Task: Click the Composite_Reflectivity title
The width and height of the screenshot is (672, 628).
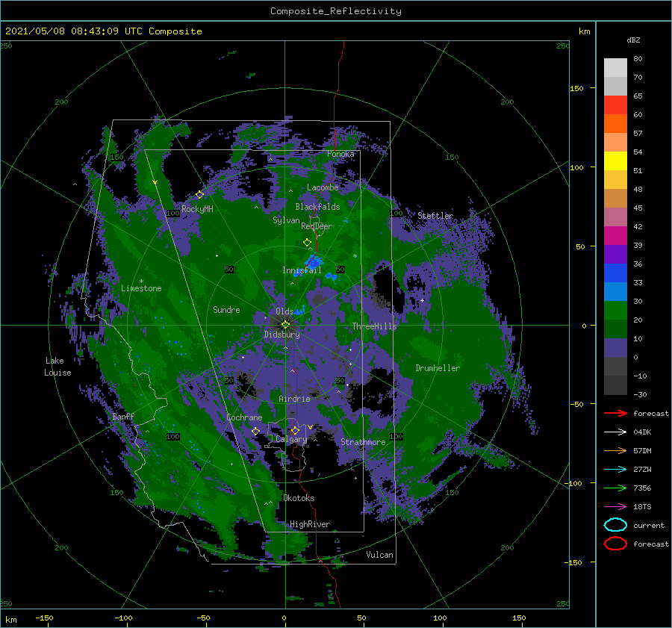Action: 336,11
